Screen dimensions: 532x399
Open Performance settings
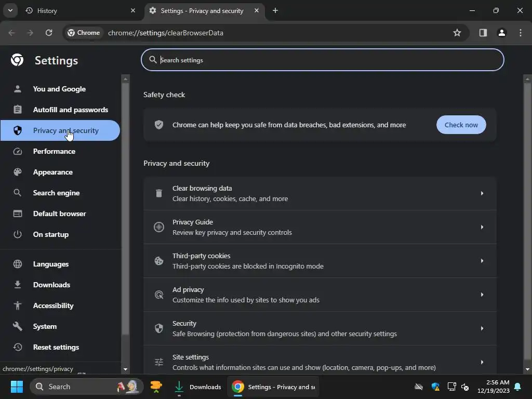click(x=60, y=151)
